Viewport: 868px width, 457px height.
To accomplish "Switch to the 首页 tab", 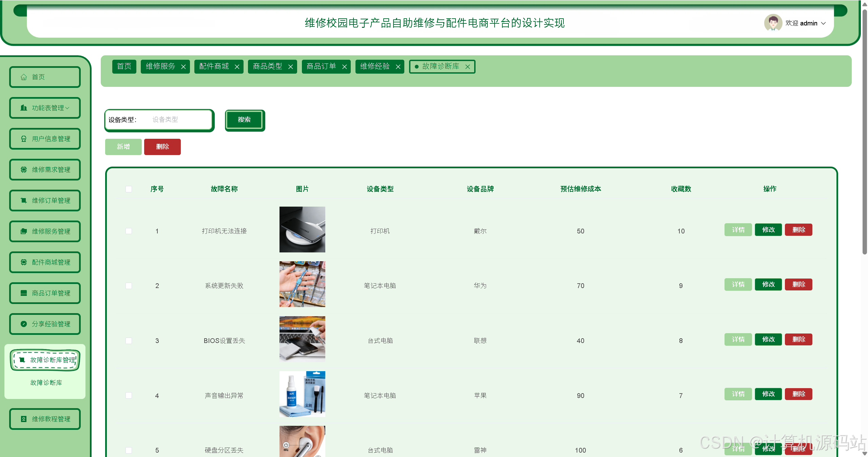I will click(x=124, y=66).
